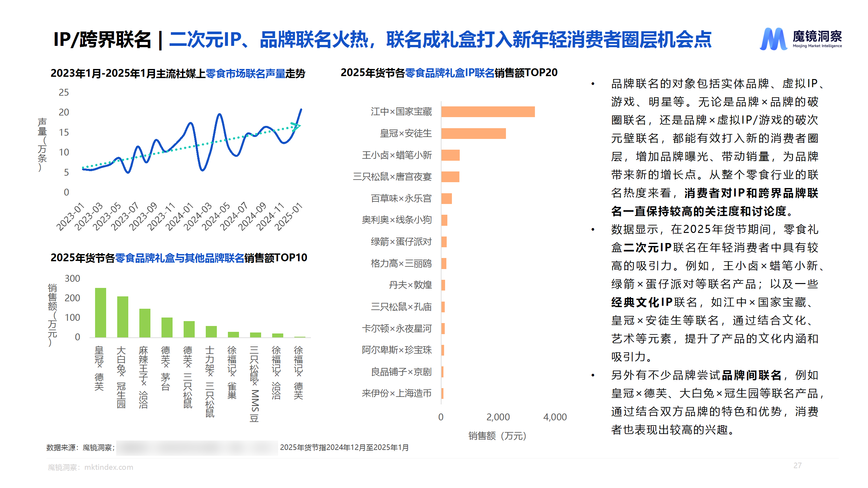Click the '2023-01' x-axis label on the line chart

[x=70, y=217]
